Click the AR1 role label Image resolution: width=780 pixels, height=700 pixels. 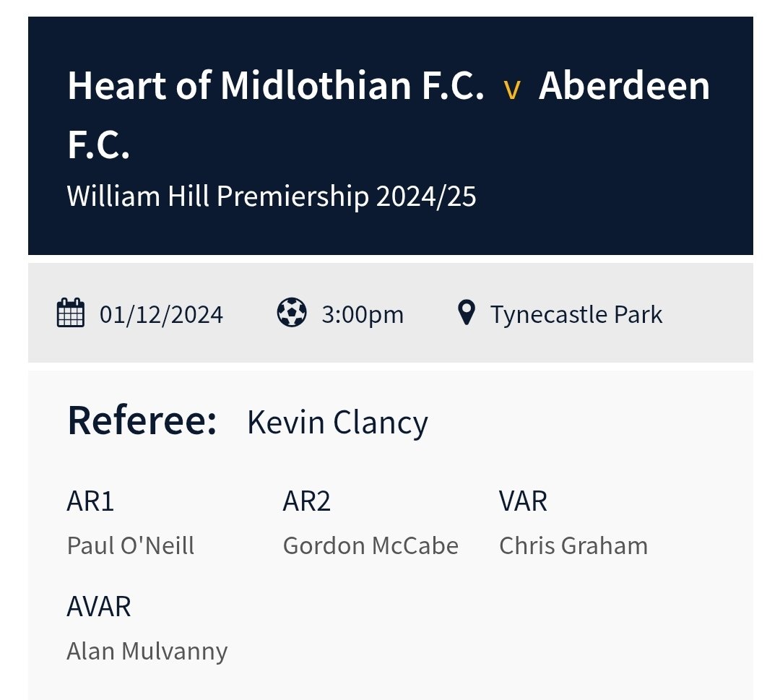tap(90, 501)
